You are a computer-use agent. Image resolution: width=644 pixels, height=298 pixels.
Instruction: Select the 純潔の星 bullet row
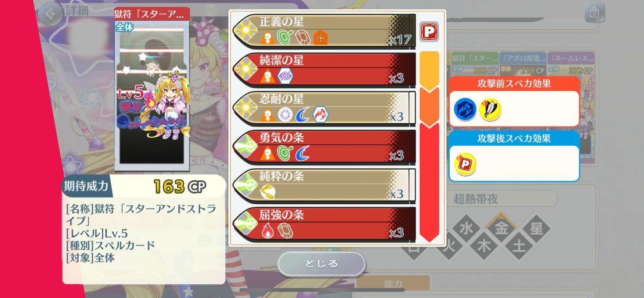[324, 69]
